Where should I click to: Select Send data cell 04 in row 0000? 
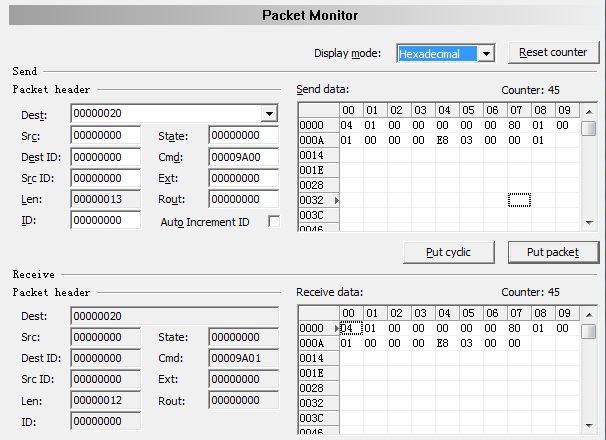[x=351, y=125]
